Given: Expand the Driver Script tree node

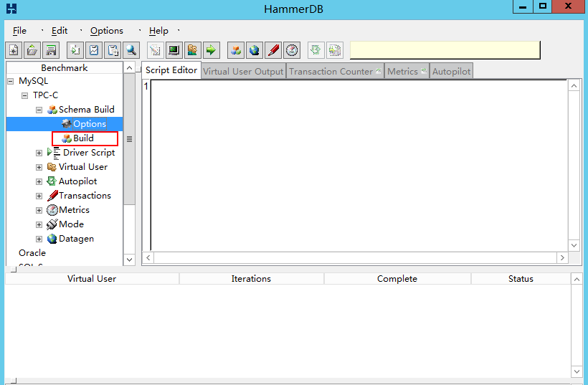Looking at the screenshot, I should (39, 153).
